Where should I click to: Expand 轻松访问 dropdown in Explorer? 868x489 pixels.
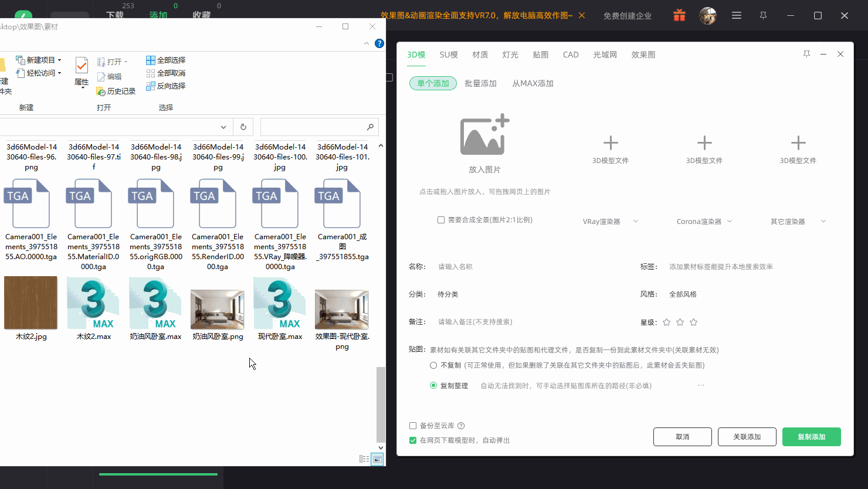click(59, 73)
